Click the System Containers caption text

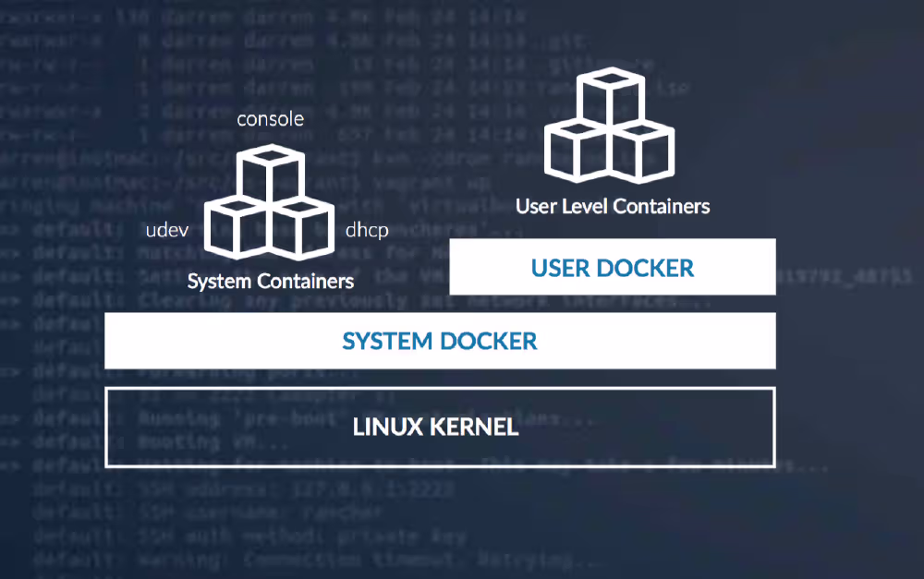pyautogui.click(x=270, y=282)
